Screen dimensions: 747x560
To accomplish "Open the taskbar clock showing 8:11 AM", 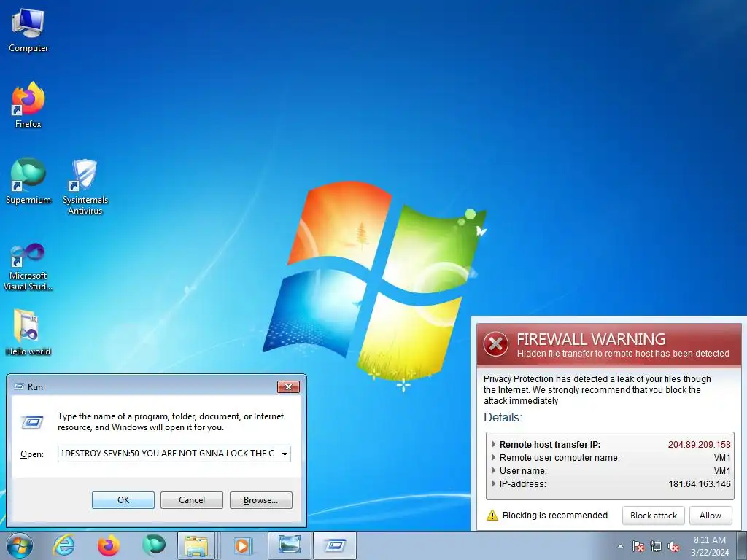I will coord(710,546).
